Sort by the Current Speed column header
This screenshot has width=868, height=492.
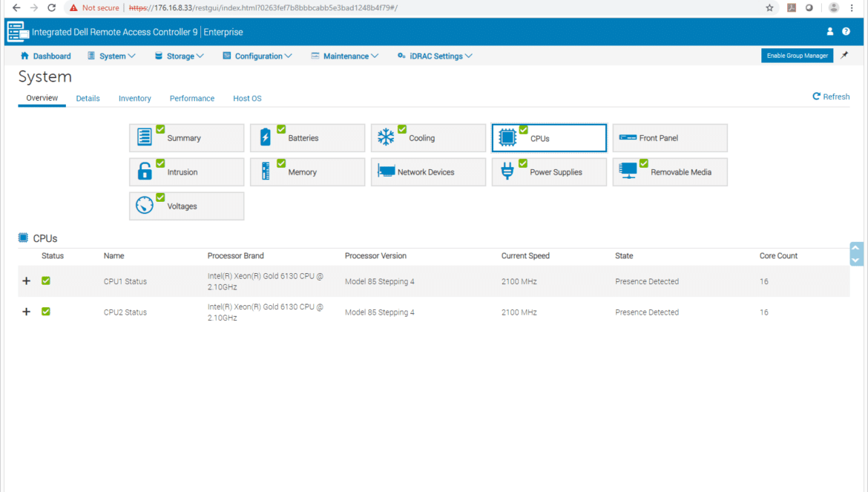click(x=525, y=256)
